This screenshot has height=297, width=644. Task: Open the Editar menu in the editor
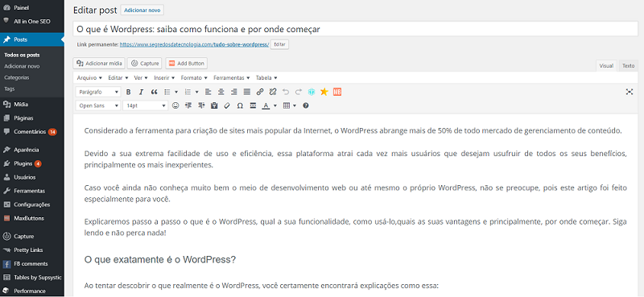point(118,77)
